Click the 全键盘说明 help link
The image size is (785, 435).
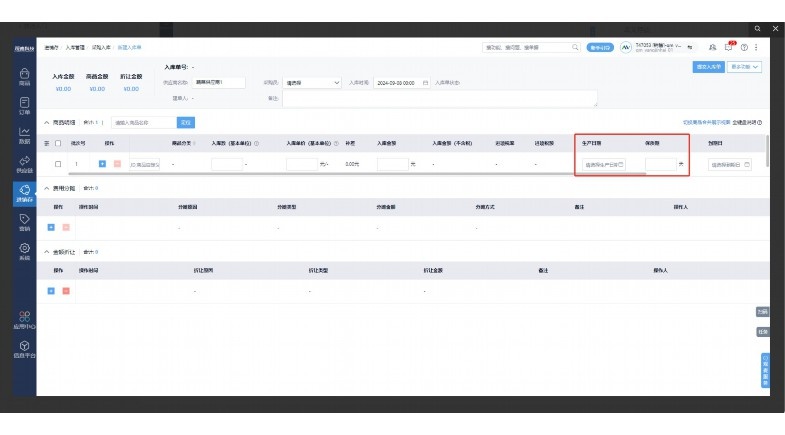pyautogui.click(x=746, y=123)
